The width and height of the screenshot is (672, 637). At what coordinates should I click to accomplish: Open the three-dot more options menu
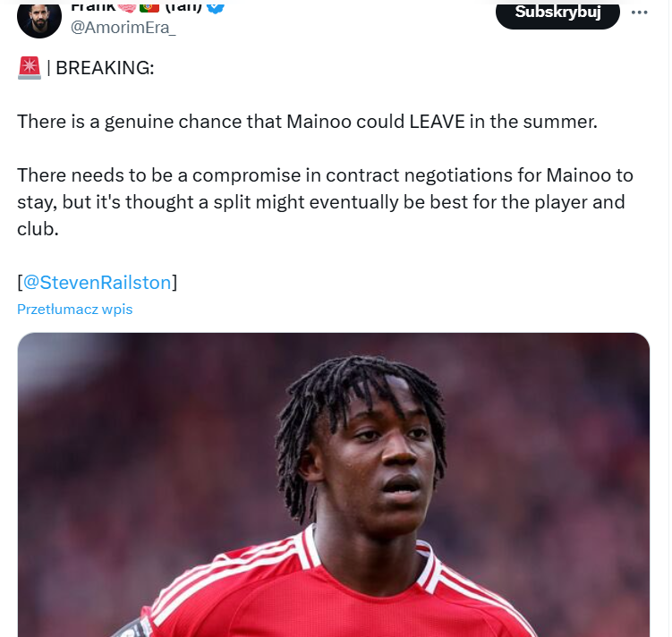(x=639, y=13)
